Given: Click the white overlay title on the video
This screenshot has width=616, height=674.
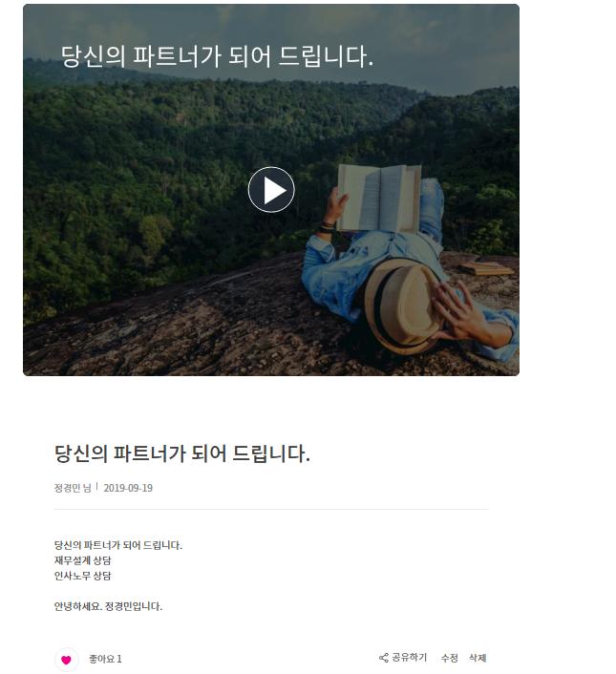Looking at the screenshot, I should tap(217, 56).
